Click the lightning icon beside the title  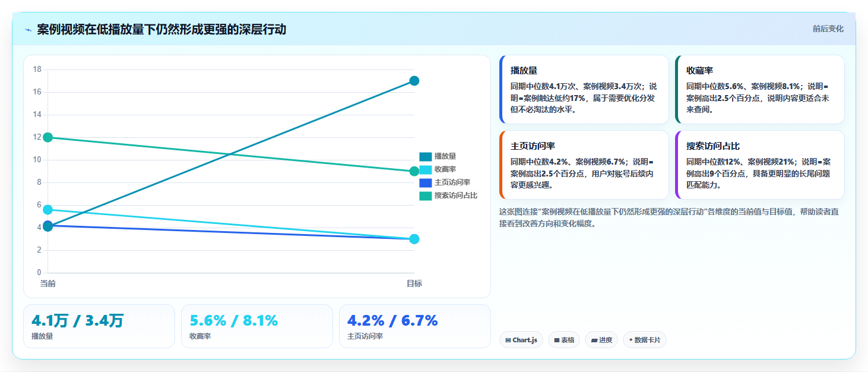pos(28,30)
